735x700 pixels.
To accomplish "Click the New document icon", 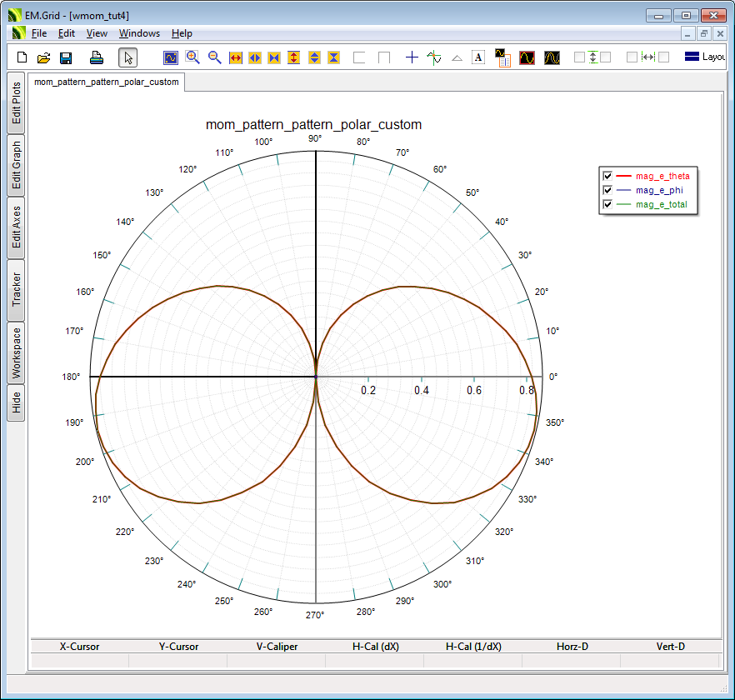I will 22,57.
